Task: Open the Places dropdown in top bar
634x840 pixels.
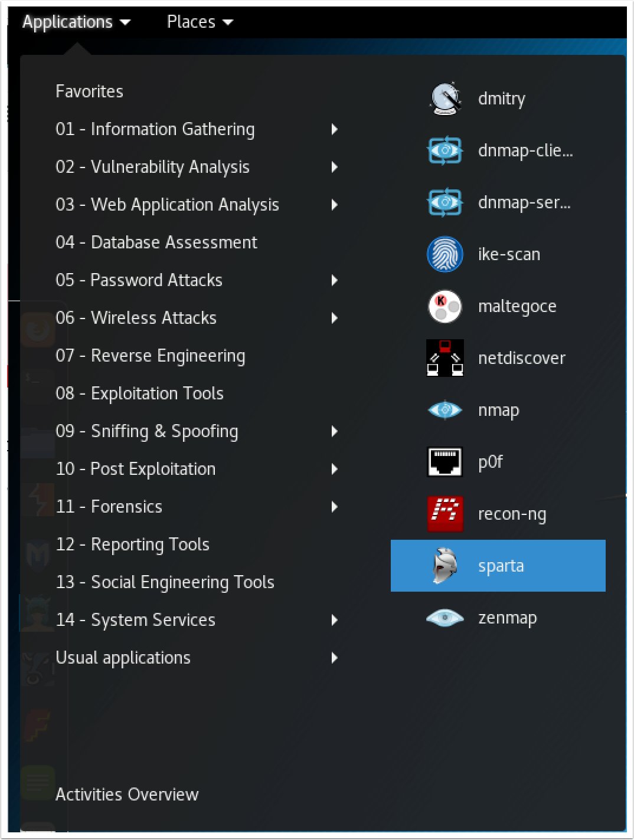Action: (x=200, y=22)
